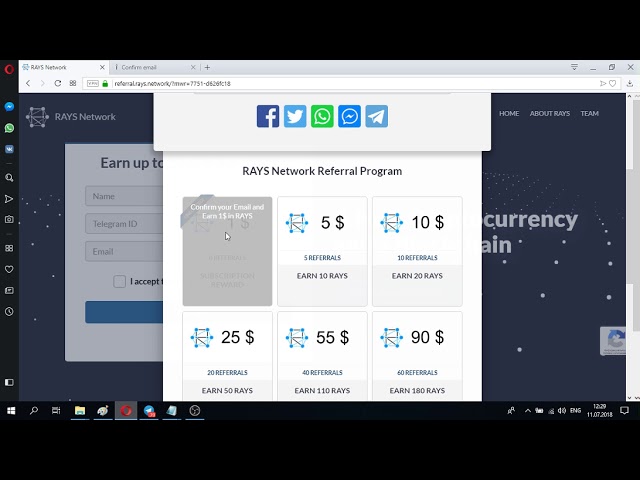Open Speed Dial start page button
The height and width of the screenshot is (480, 640).
click(73, 83)
